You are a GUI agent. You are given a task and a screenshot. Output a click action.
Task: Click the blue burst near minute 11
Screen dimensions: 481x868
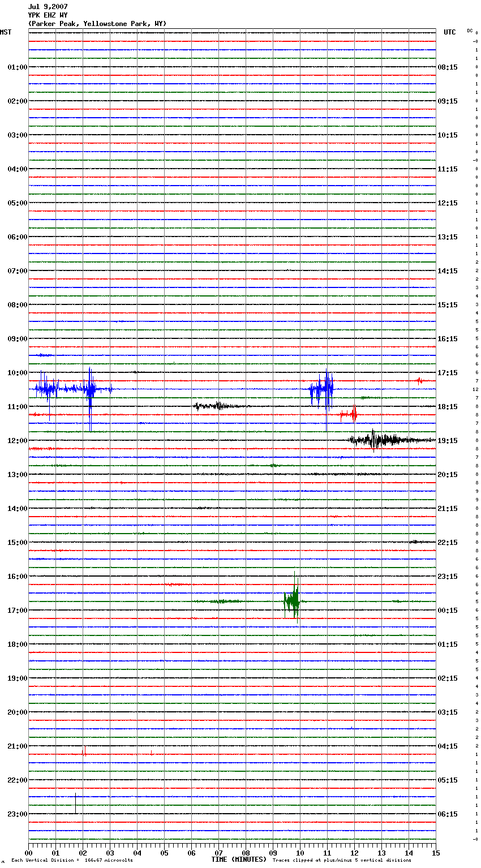321,389
